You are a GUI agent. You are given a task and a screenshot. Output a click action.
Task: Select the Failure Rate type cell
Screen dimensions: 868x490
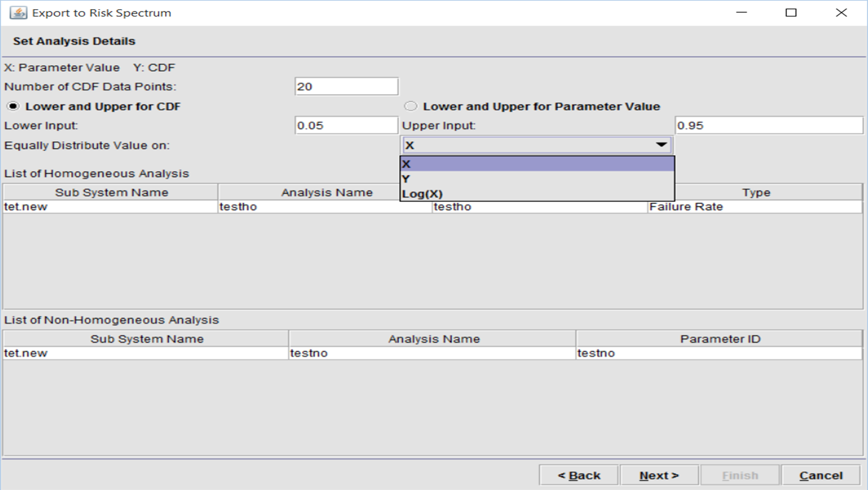point(755,207)
